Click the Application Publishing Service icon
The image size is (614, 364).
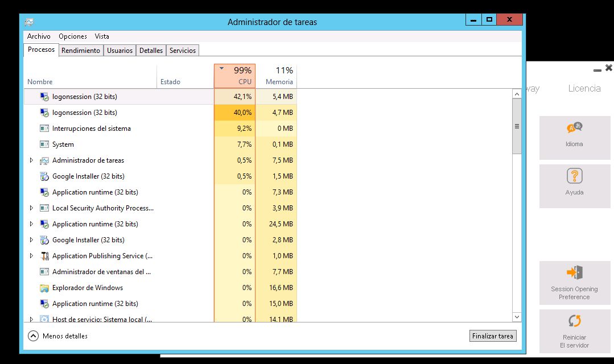44,256
